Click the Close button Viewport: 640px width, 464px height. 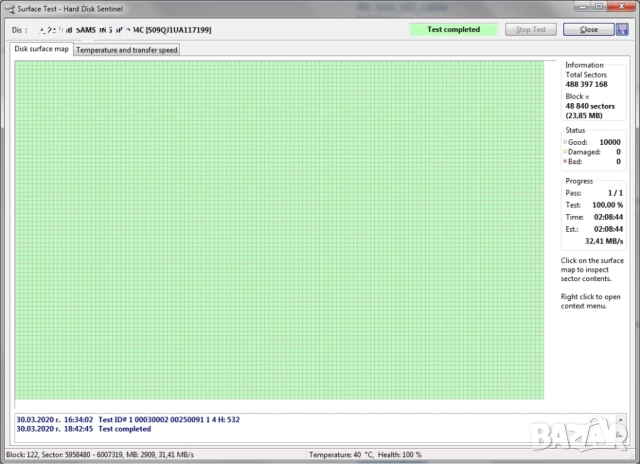tap(588, 30)
